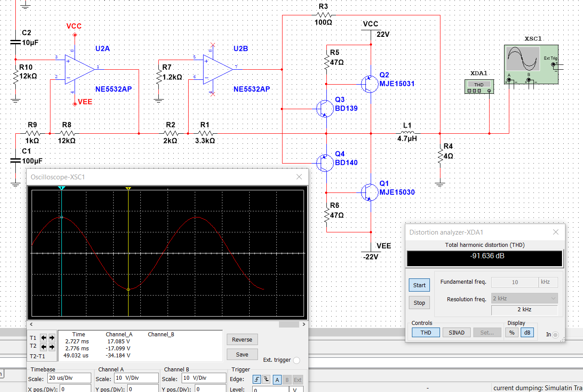This screenshot has width=583, height=392.
Task: Set trigger source to Ext
Action: [297, 380]
